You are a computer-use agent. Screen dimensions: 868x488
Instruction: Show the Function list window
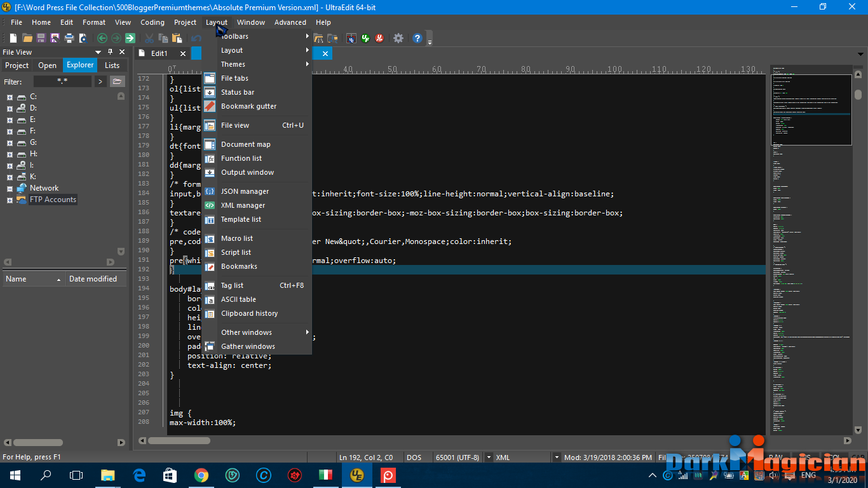click(257, 158)
